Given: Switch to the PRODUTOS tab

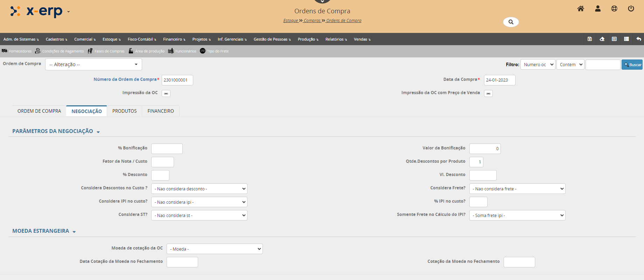Looking at the screenshot, I should click(x=124, y=111).
